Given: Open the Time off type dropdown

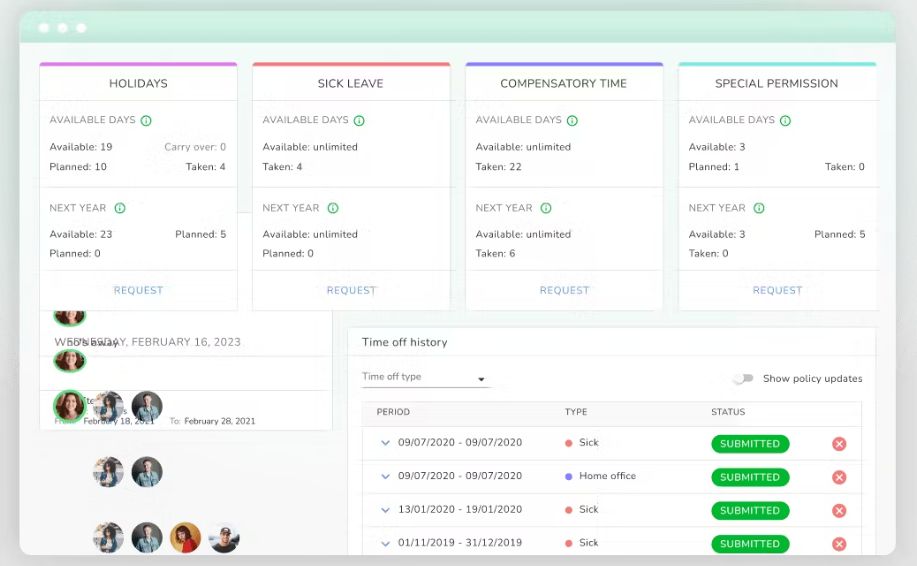Looking at the screenshot, I should point(425,377).
